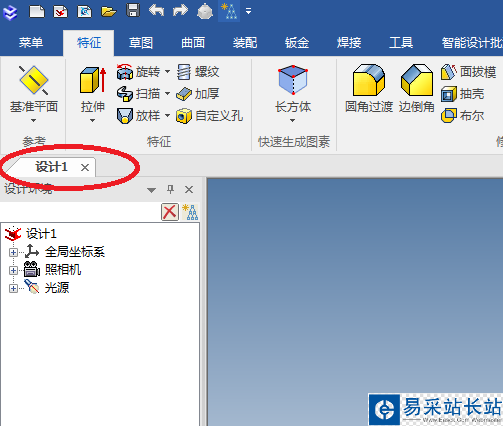Apply the 边倒角 chamfer tool
This screenshot has width=503, height=426.
point(417,89)
